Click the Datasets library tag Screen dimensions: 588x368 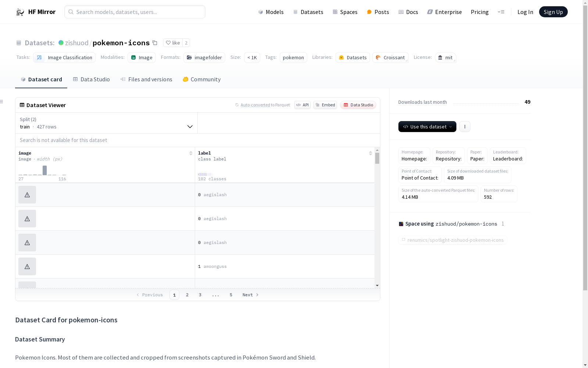tap(353, 57)
